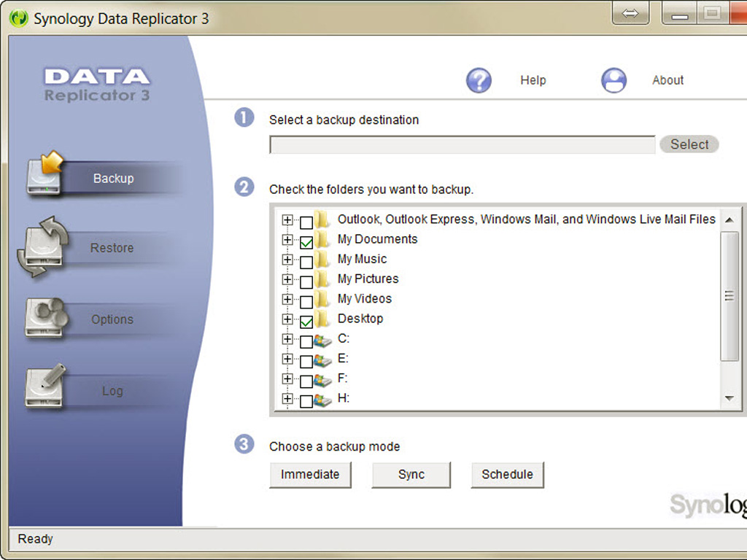Start an Immediate backup
The height and width of the screenshot is (560, 747).
(310, 475)
